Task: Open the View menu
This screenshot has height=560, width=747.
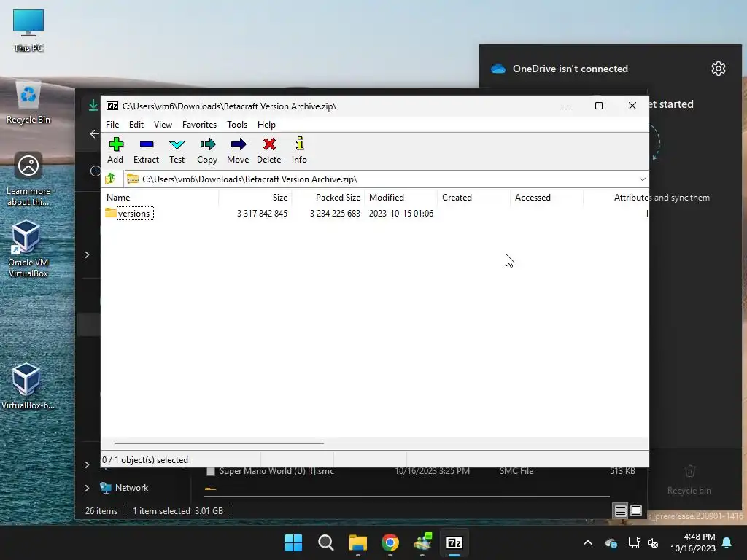Action: pyautogui.click(x=163, y=124)
